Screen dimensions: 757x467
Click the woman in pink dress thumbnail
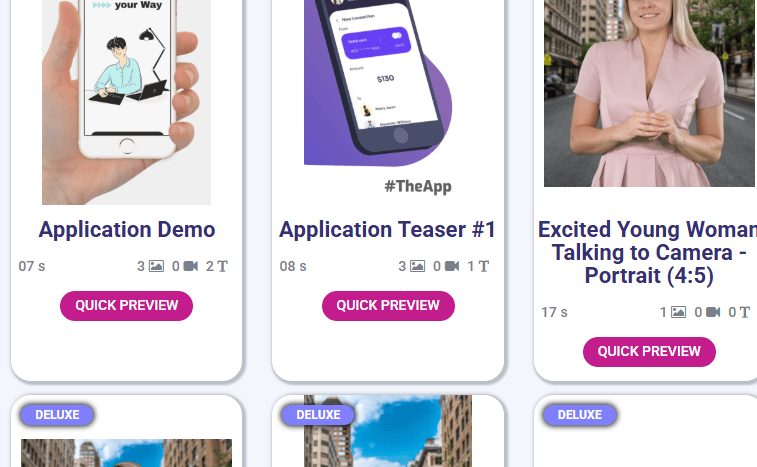[x=649, y=93]
